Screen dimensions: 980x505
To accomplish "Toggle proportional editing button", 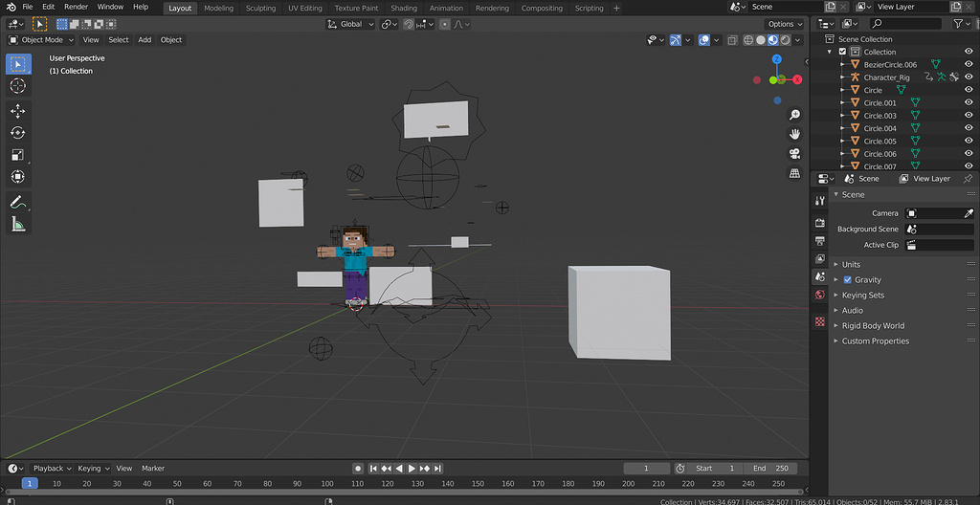I will tap(444, 24).
